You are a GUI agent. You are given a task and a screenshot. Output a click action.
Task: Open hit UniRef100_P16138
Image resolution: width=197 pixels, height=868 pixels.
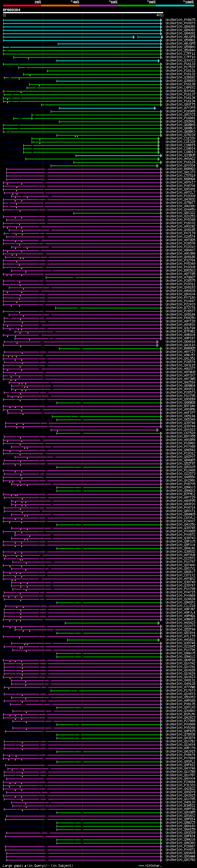tap(180, 84)
